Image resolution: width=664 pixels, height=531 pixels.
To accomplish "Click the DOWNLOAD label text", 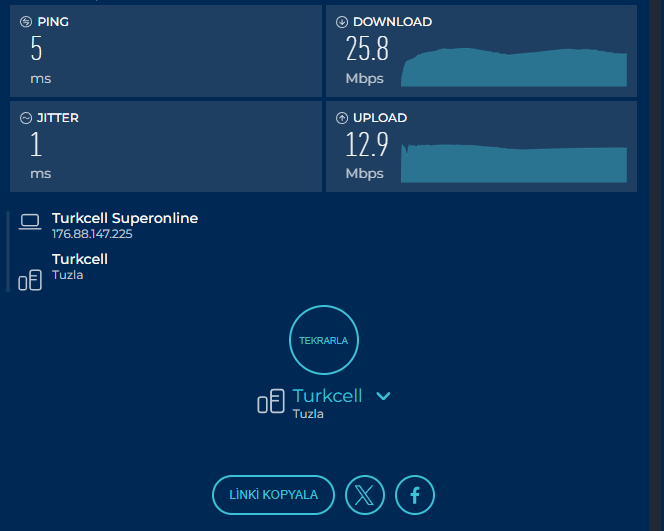I will click(393, 22).
